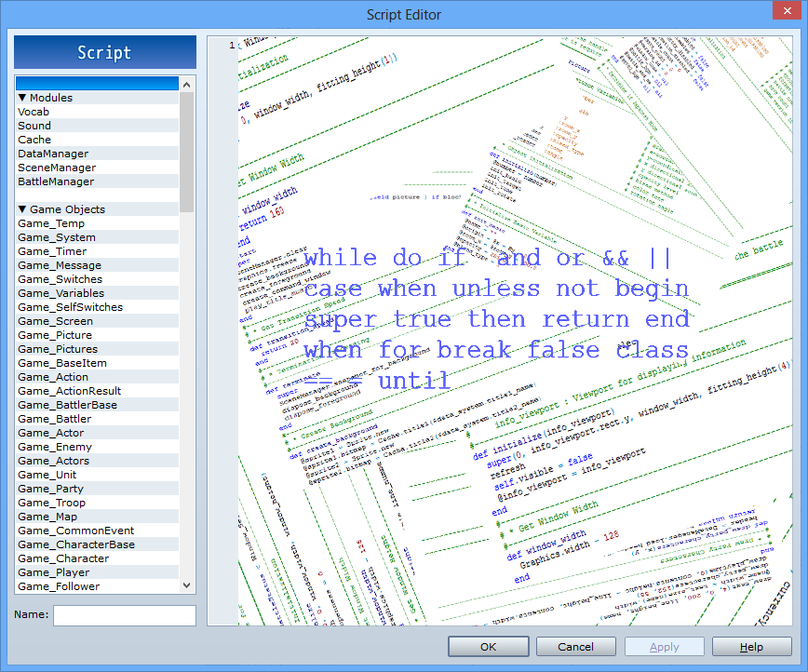Select the blank highlighted row above Modules
This screenshot has height=672, width=808.
(x=98, y=84)
